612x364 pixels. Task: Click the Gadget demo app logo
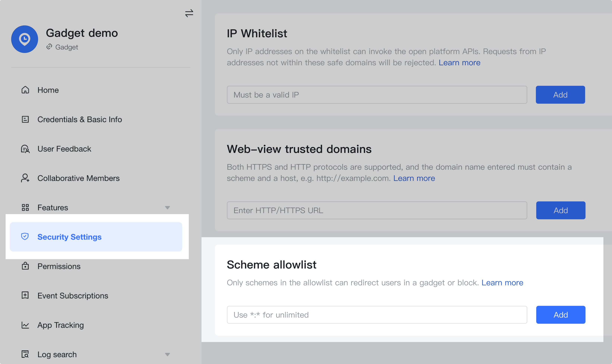click(x=25, y=39)
